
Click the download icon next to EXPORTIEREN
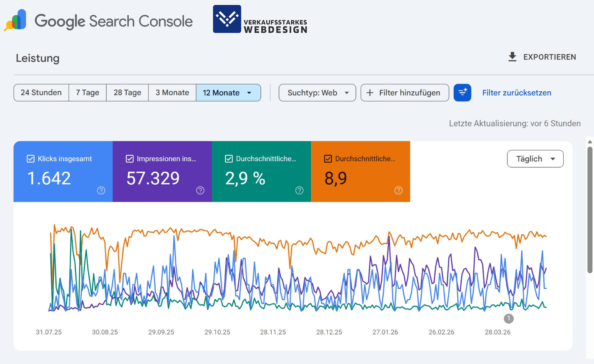pyautogui.click(x=512, y=57)
